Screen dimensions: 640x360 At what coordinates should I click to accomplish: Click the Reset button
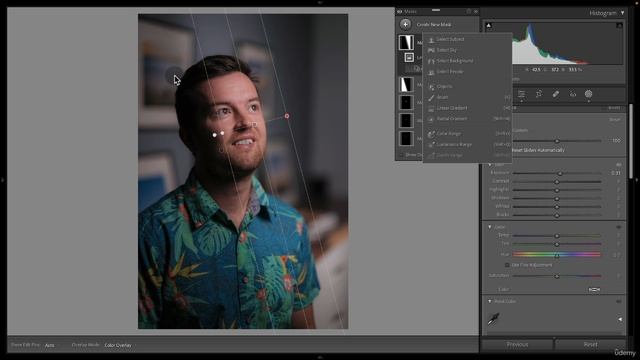pos(590,344)
